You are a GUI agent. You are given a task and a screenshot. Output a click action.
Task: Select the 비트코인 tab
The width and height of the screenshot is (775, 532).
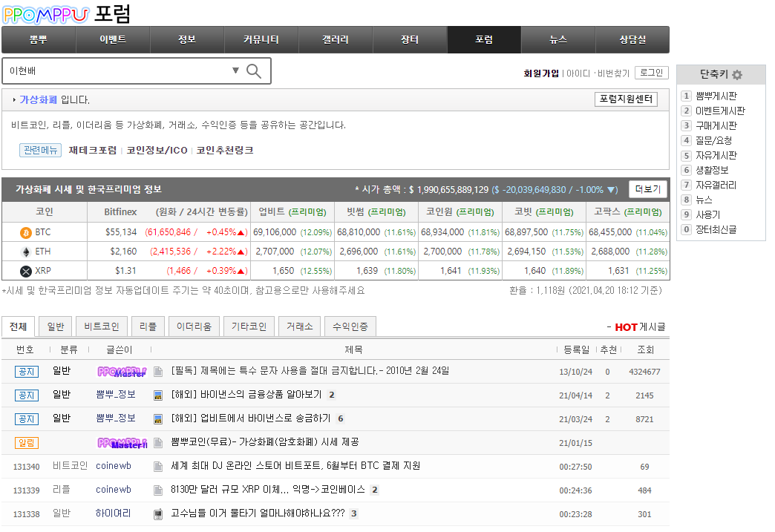tap(102, 326)
